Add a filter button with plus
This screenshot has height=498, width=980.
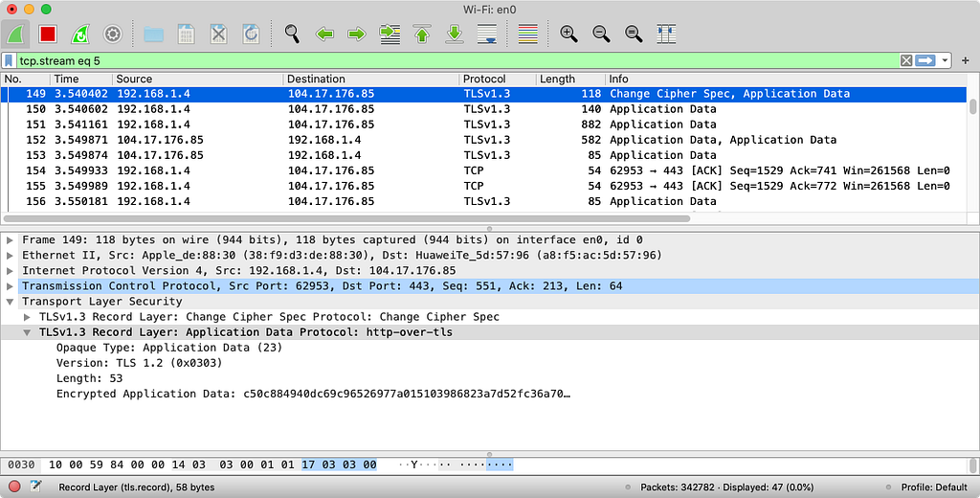966,60
